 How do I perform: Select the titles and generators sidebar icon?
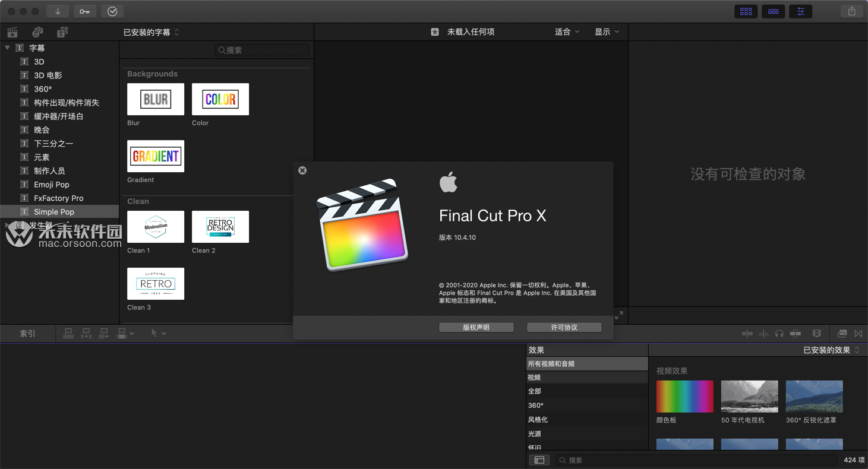click(x=62, y=32)
